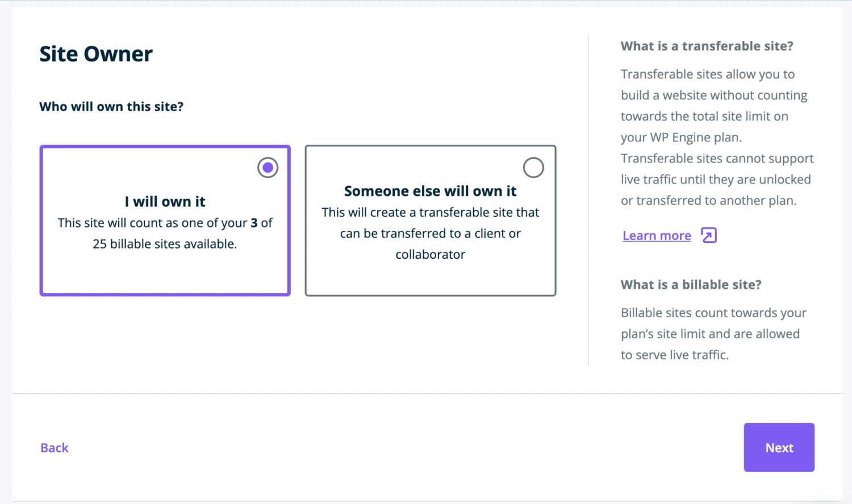The image size is (852, 504).
Task: Click the "I will own it" card title
Action: pos(165,201)
